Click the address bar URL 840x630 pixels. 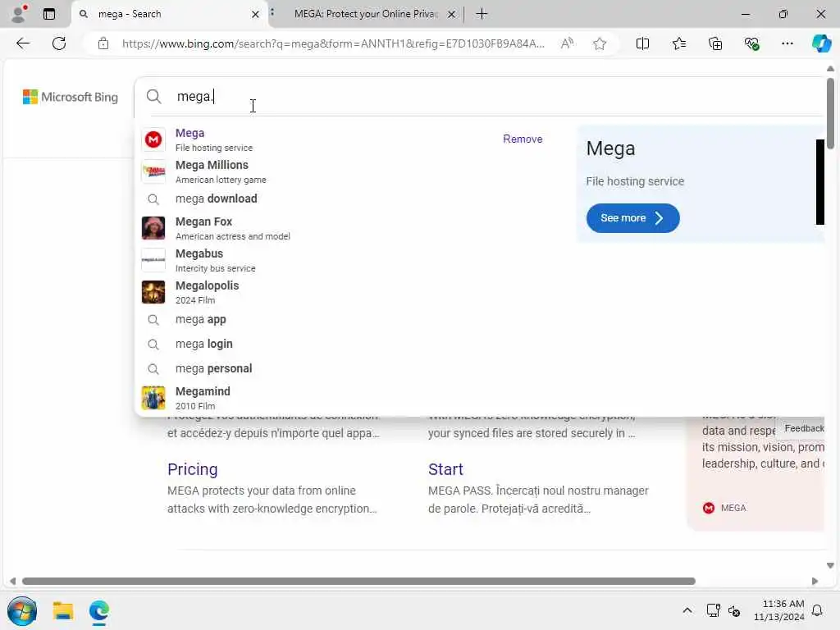pos(333,43)
